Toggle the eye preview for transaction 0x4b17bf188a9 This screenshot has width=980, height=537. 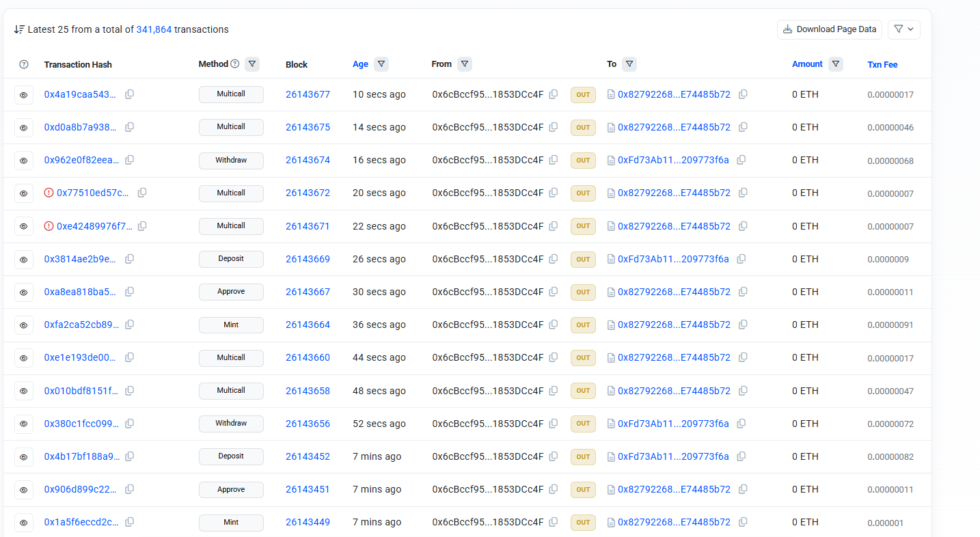(24, 457)
